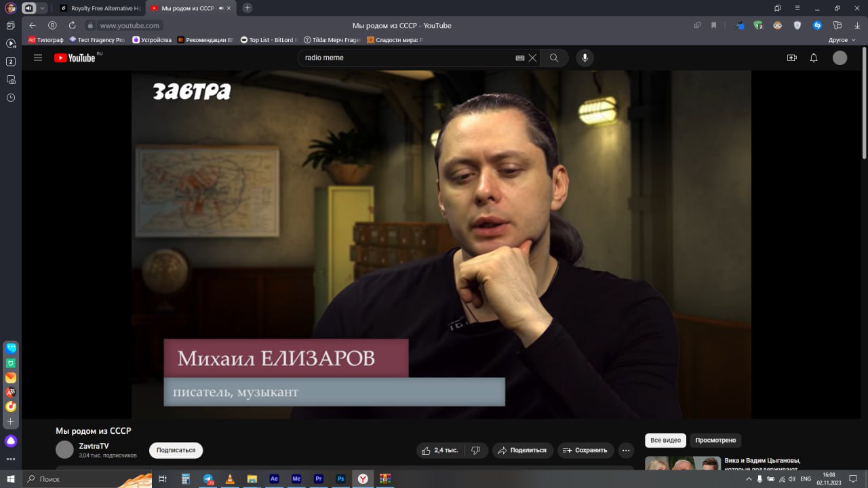
Task: Launch Photoshop from the taskbar
Action: point(341,479)
